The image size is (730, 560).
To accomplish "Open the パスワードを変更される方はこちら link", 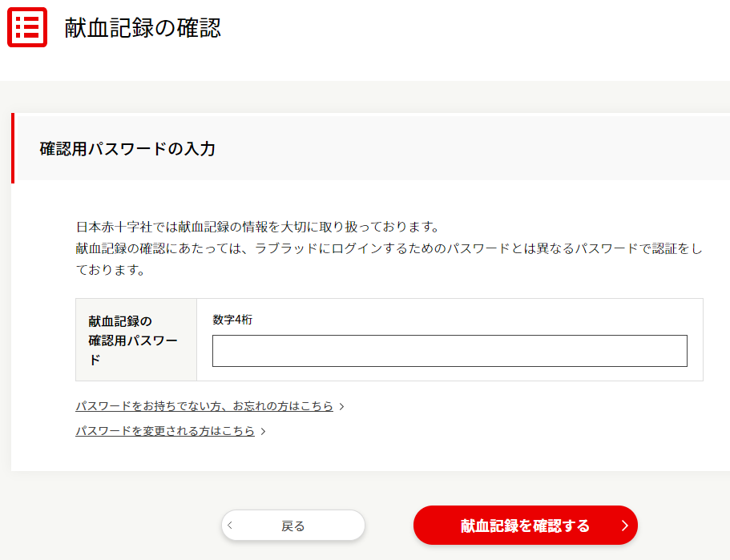I will [165, 431].
